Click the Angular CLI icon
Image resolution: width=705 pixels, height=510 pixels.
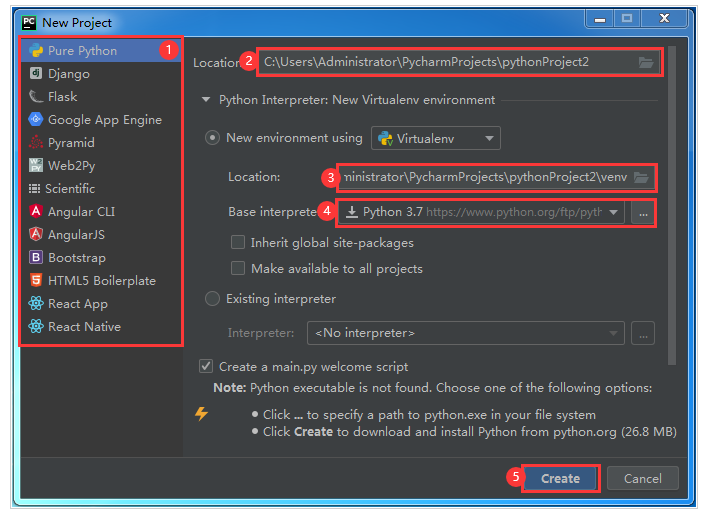coord(36,211)
